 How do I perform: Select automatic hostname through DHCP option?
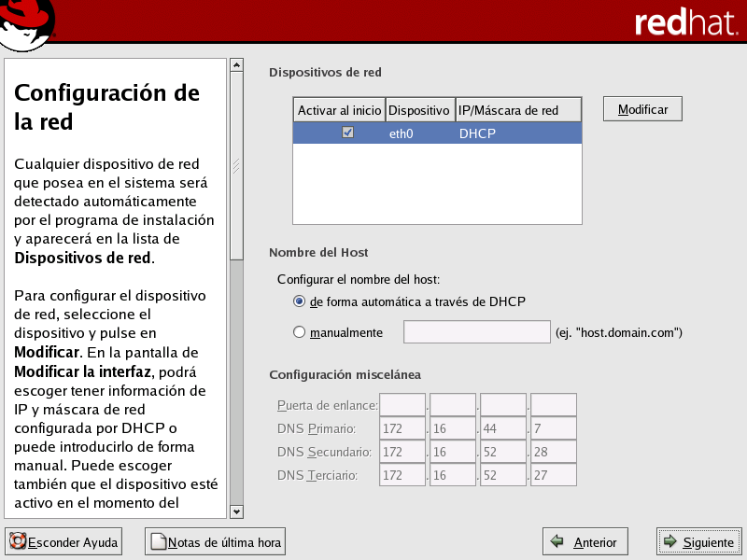click(300, 301)
